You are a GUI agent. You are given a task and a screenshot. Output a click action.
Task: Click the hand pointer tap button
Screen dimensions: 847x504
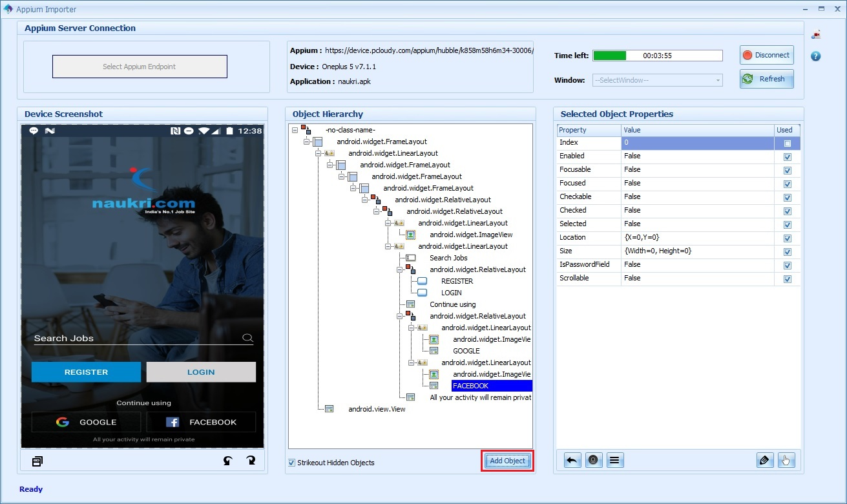(x=786, y=460)
